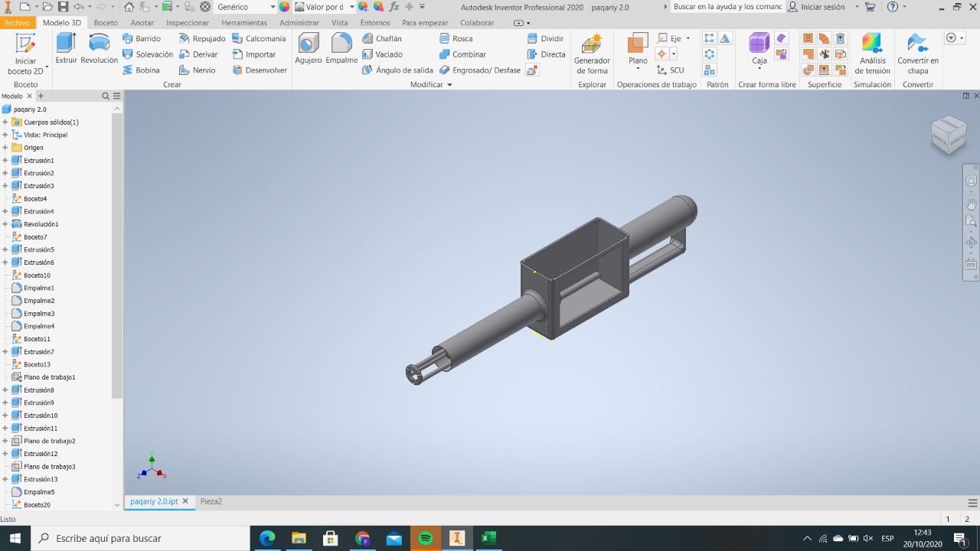Open Microsoft Edge from the taskbar
Image resolution: width=980 pixels, height=551 pixels.
[x=267, y=538]
